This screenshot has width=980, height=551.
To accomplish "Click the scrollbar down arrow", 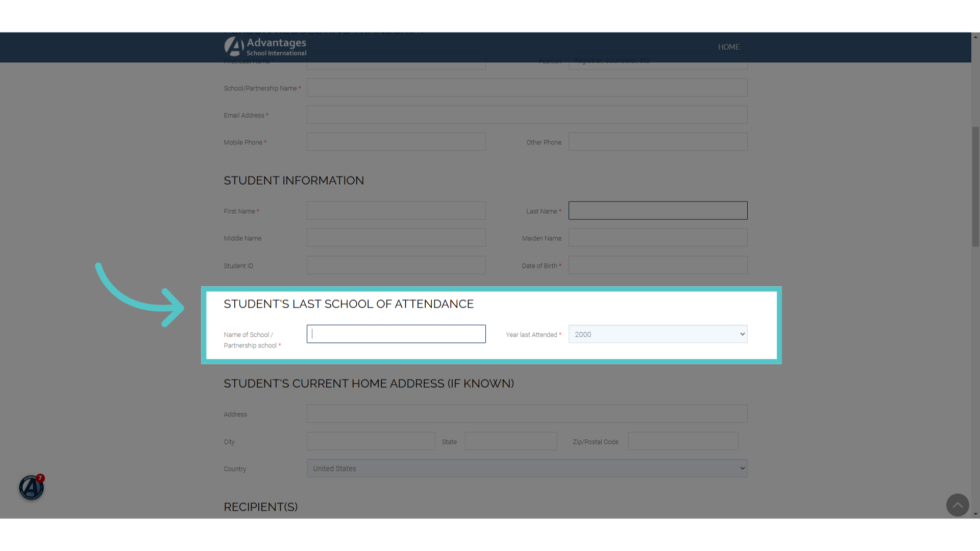I will tap(975, 514).
